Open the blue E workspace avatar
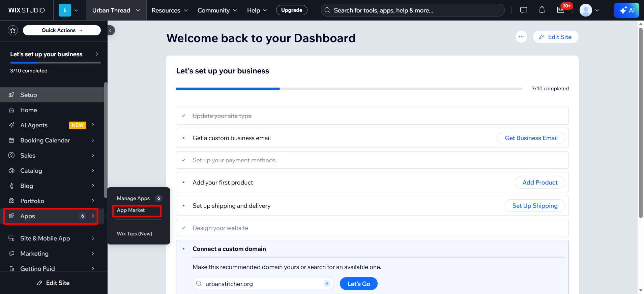The width and height of the screenshot is (644, 294). coord(65,10)
